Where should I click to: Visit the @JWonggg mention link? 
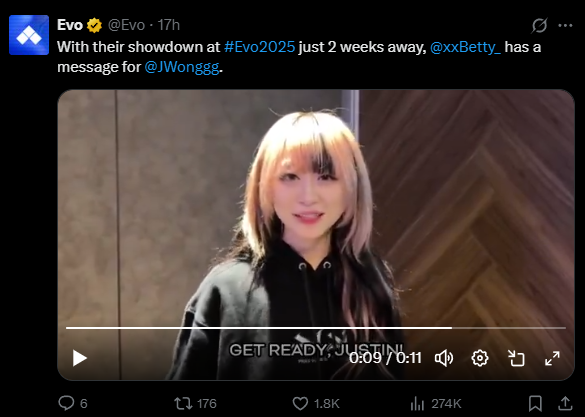coord(182,67)
